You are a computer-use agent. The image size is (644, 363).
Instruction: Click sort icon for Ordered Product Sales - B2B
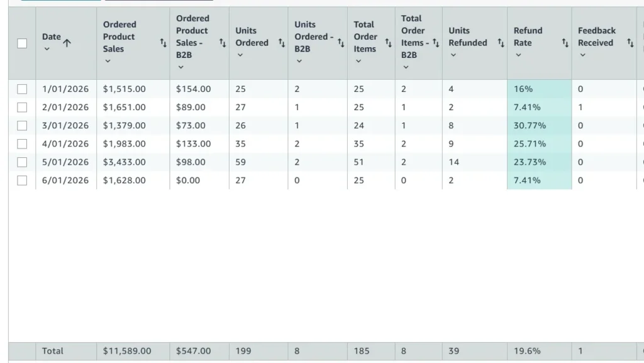pyautogui.click(x=222, y=43)
